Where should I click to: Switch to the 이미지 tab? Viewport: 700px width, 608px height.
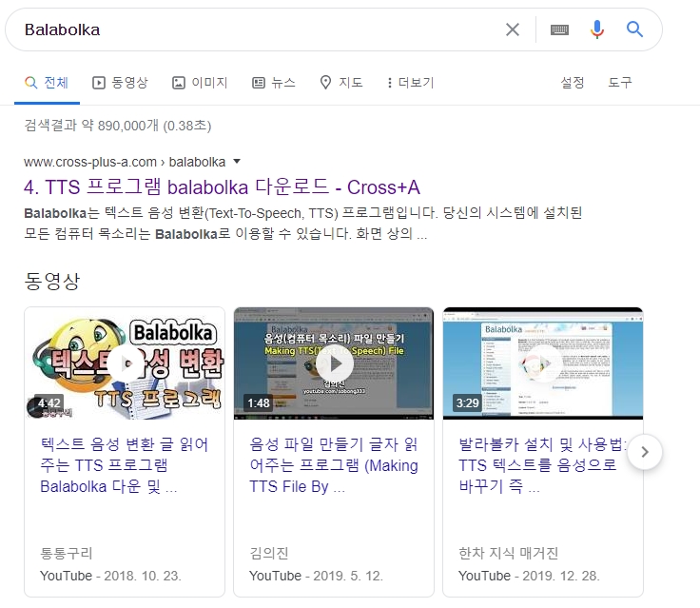click(200, 83)
